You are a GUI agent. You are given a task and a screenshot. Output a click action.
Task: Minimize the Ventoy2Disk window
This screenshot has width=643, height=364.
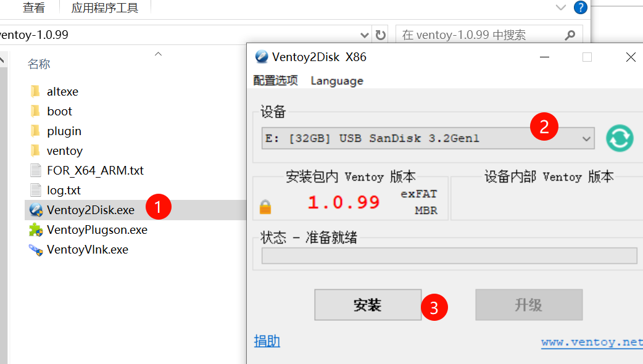click(545, 57)
